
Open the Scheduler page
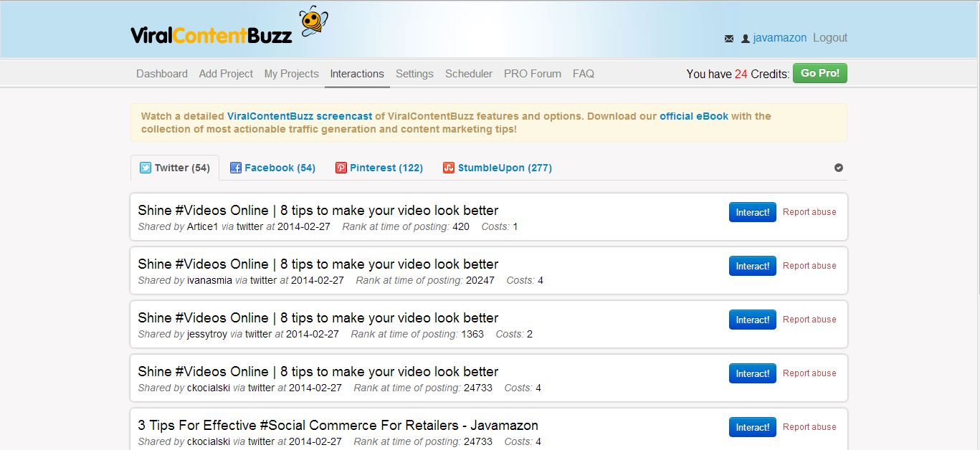tap(469, 74)
